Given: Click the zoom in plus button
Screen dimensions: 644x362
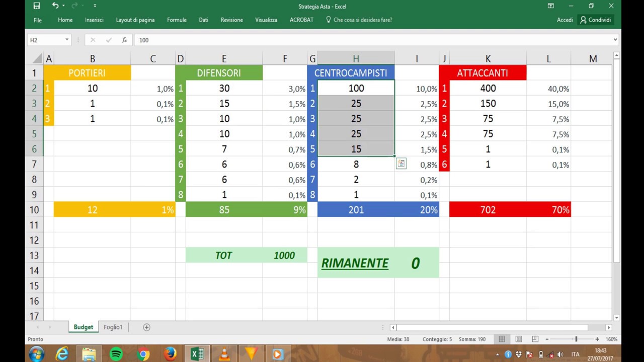Looking at the screenshot, I should pyautogui.click(x=597, y=339).
